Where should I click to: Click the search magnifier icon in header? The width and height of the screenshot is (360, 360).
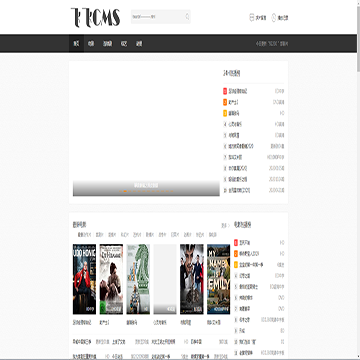pos(187,16)
